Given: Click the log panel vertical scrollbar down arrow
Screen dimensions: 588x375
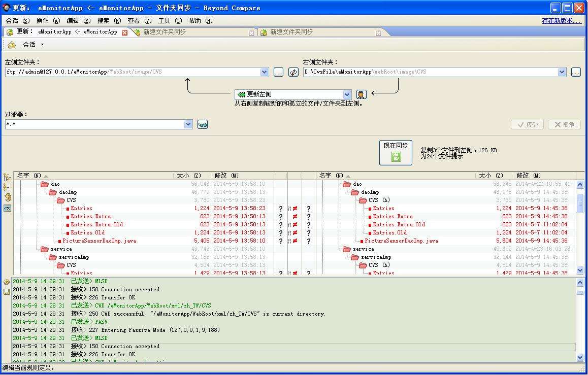Looking at the screenshot, I should (x=580, y=357).
